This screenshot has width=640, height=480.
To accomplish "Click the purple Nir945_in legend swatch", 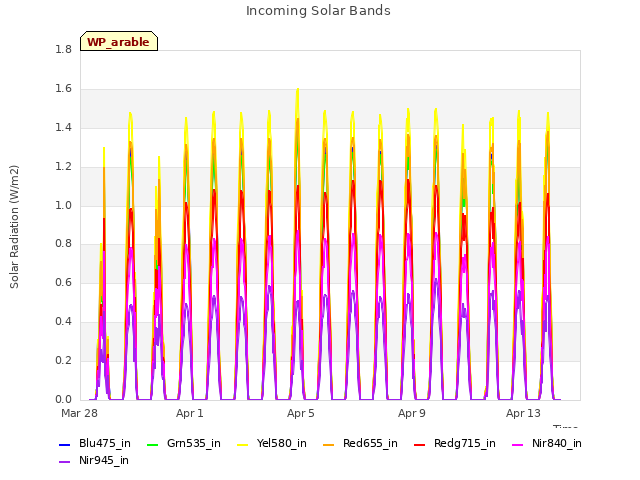I will pyautogui.click(x=65, y=462).
